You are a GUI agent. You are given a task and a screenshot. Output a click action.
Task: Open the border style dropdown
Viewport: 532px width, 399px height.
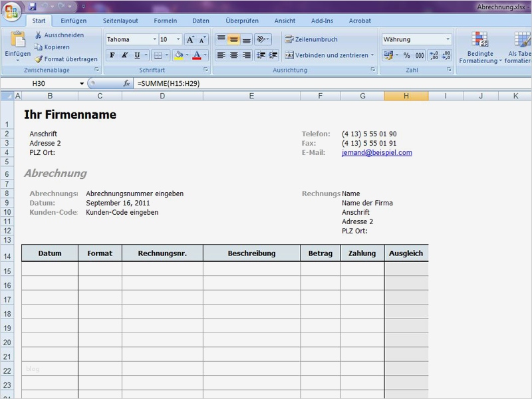coord(165,56)
